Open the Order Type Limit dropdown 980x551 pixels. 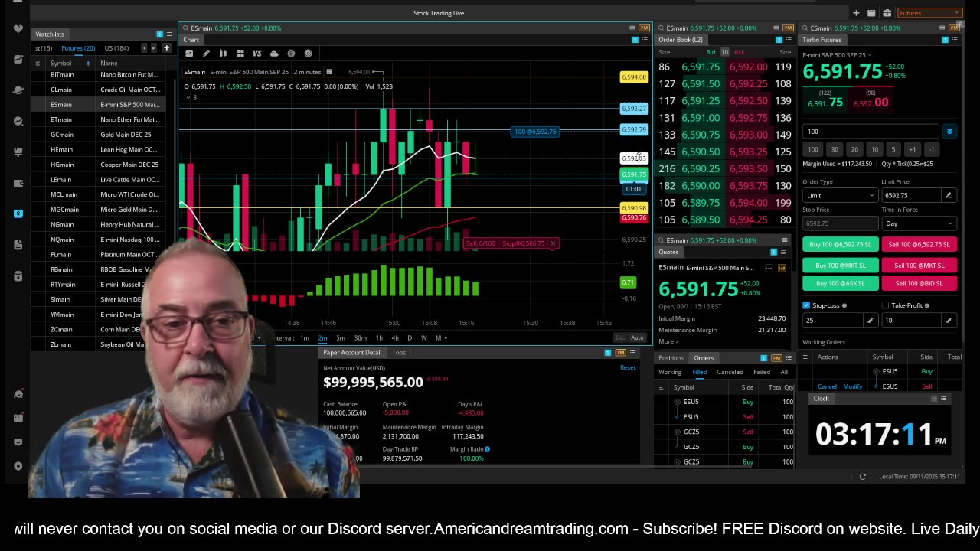pos(839,196)
